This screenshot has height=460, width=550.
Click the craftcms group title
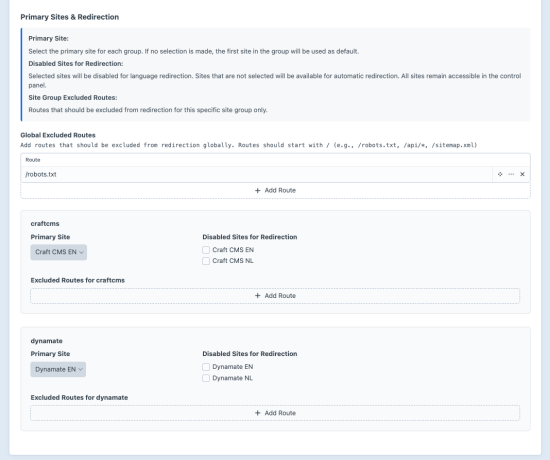pyautogui.click(x=45, y=224)
